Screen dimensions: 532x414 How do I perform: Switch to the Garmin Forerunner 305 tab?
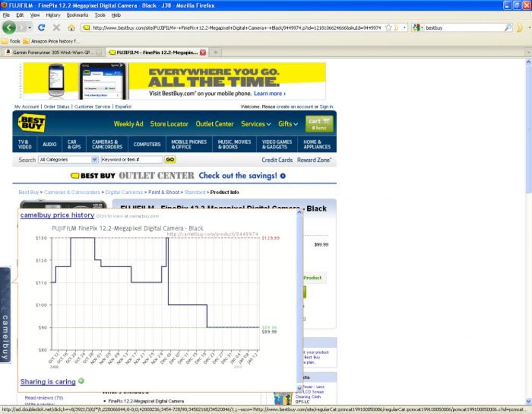[52, 52]
